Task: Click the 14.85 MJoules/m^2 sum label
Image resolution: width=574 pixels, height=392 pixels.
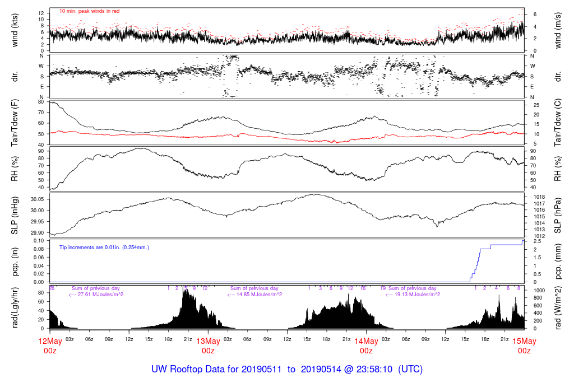Action: tap(254, 295)
